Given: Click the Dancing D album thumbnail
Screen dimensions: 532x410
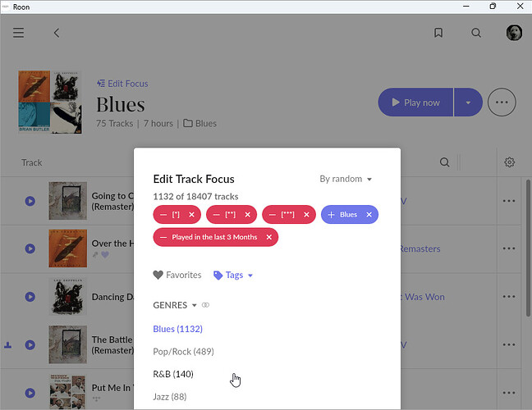Looking at the screenshot, I should click(x=67, y=297).
